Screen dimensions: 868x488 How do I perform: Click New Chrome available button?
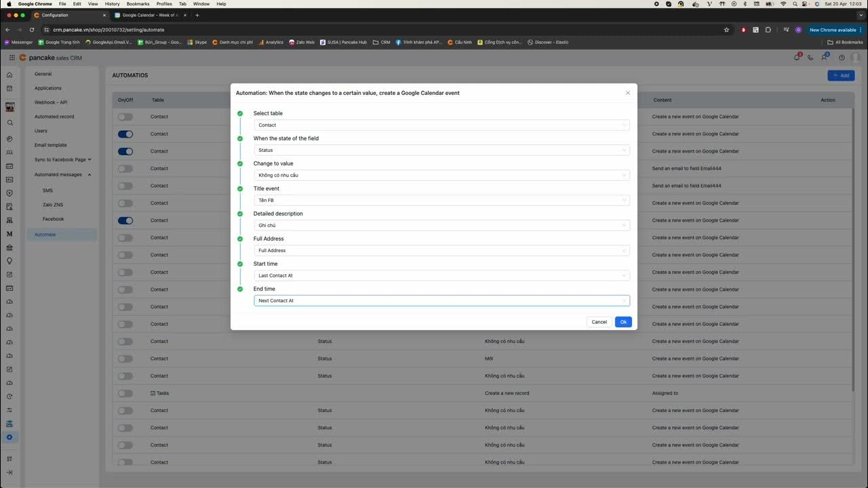coord(836,30)
